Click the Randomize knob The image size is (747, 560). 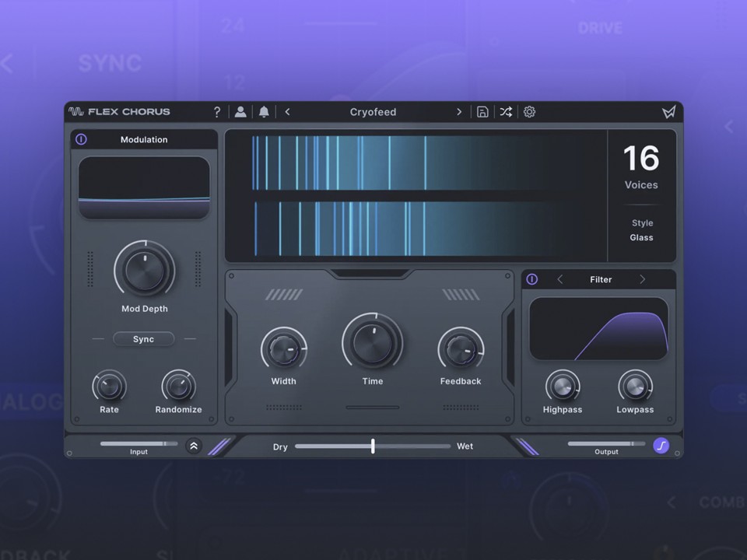pyautogui.click(x=179, y=387)
